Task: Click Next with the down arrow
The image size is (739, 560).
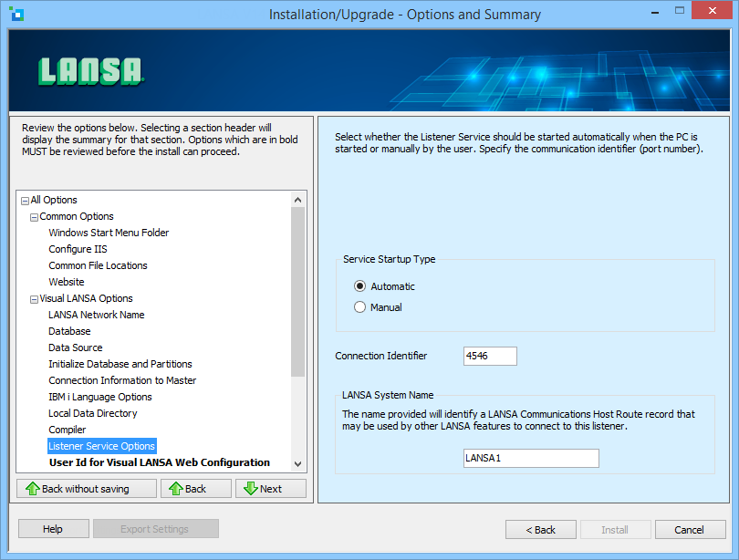Action: point(271,489)
